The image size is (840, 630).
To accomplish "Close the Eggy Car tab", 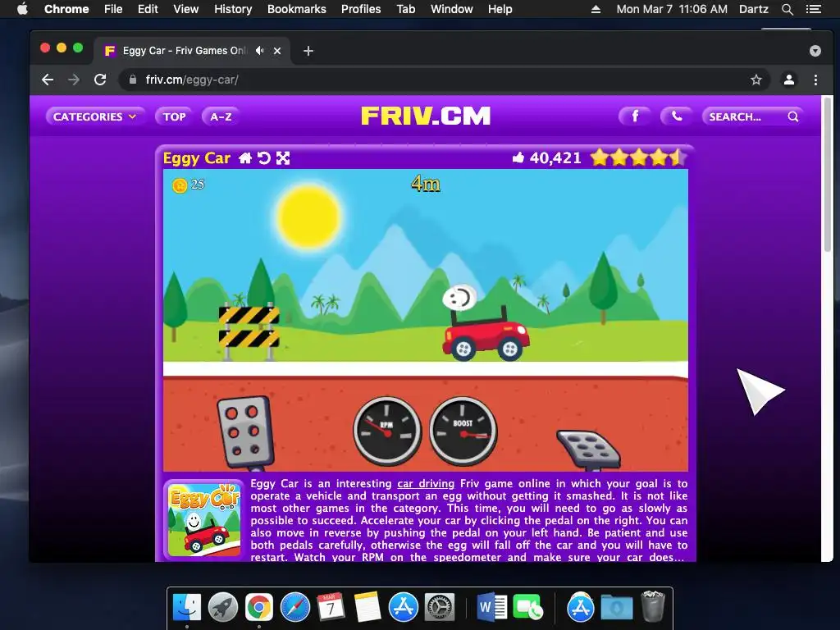I will [x=277, y=51].
